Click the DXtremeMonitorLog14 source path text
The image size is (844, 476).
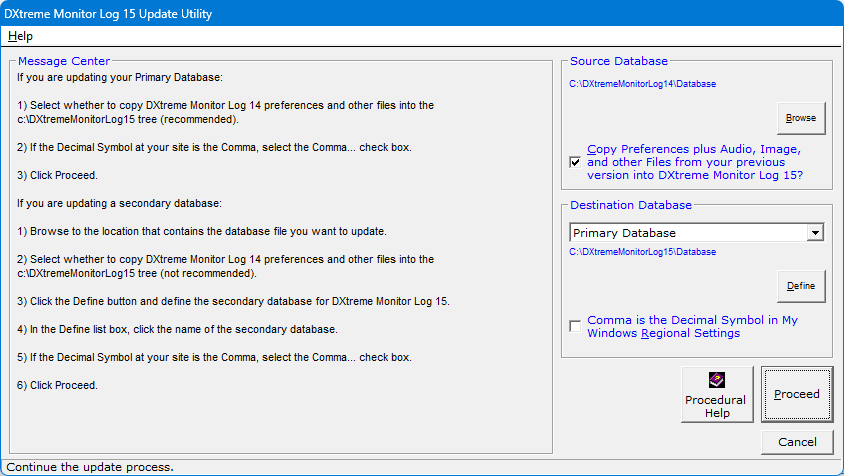tap(643, 84)
